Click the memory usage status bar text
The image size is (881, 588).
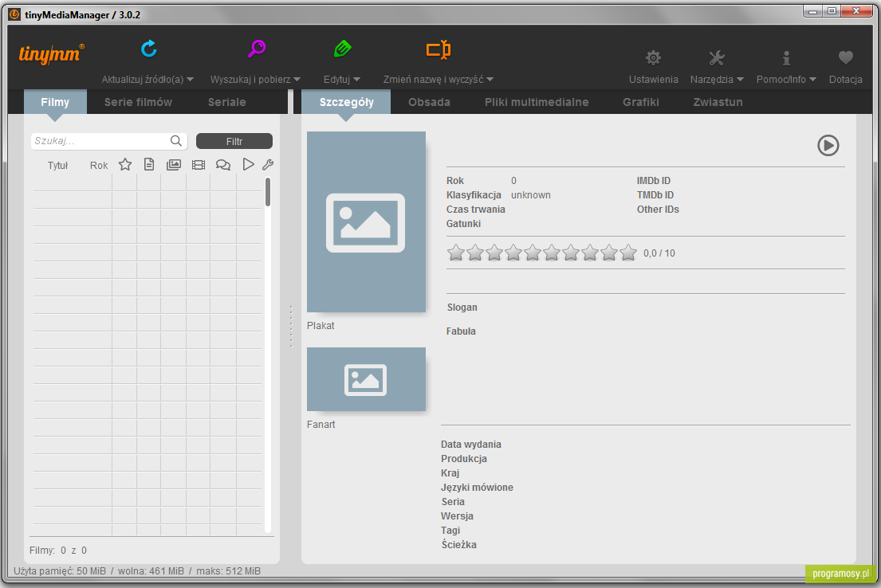pos(137,571)
